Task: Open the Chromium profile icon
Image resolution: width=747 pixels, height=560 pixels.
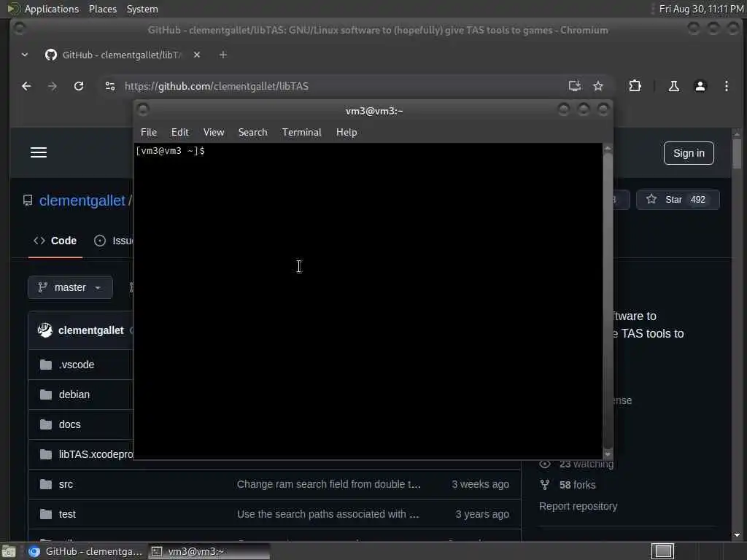Action: point(700,86)
